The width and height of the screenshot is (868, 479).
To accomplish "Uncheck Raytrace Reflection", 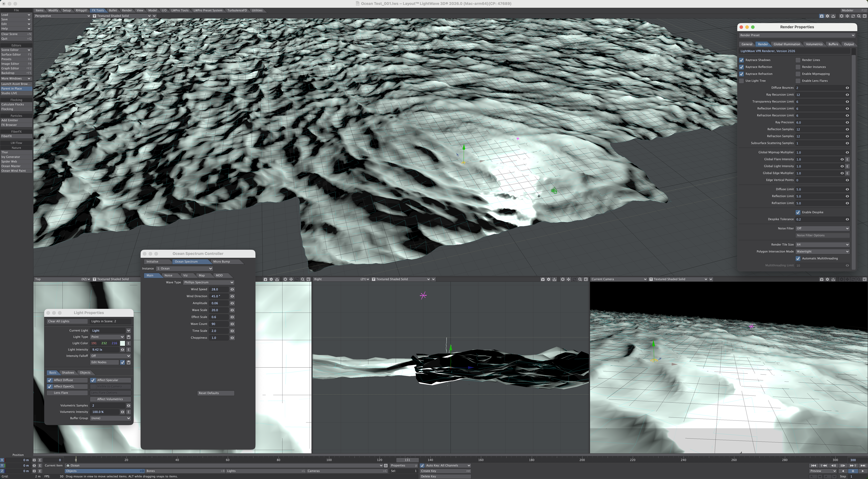I will click(741, 67).
